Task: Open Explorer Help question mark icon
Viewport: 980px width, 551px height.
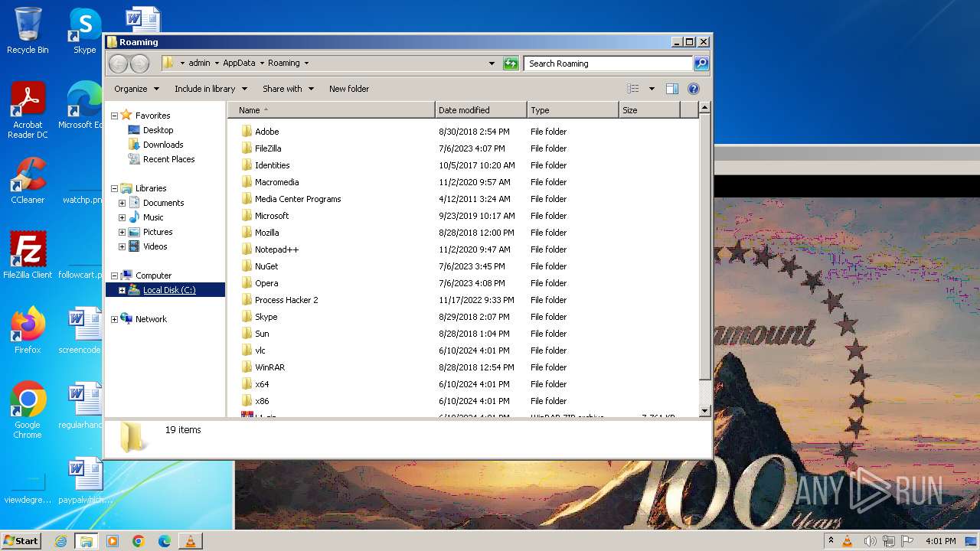Action: (x=694, y=89)
